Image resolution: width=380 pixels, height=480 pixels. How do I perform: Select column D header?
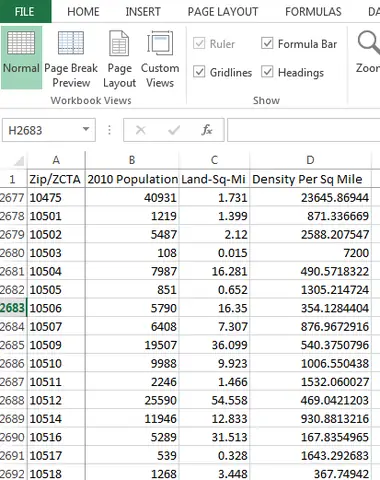(x=310, y=160)
